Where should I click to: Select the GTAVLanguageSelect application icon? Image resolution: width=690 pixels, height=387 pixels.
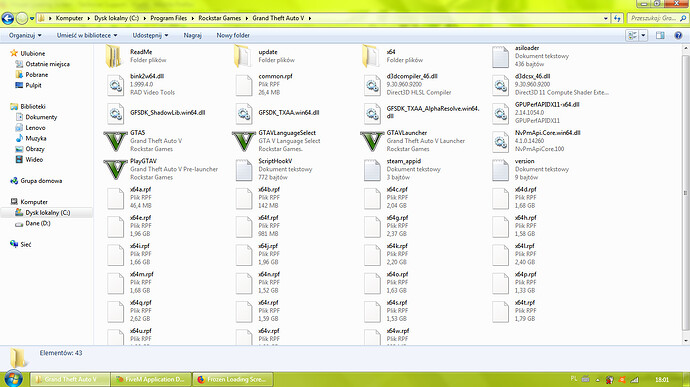coord(244,141)
